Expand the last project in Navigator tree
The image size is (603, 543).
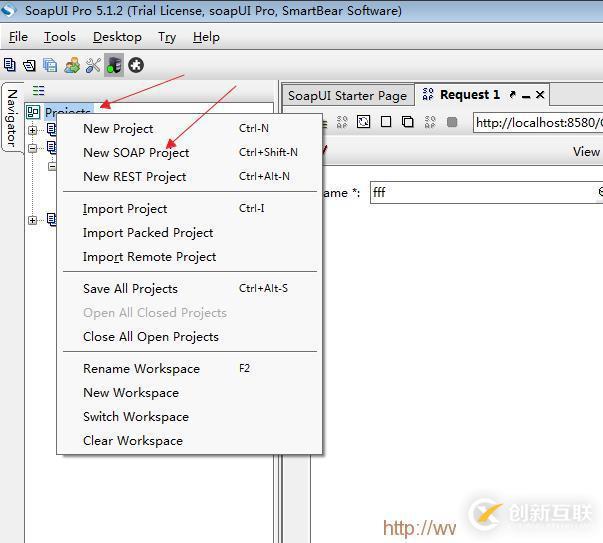tap(33, 220)
